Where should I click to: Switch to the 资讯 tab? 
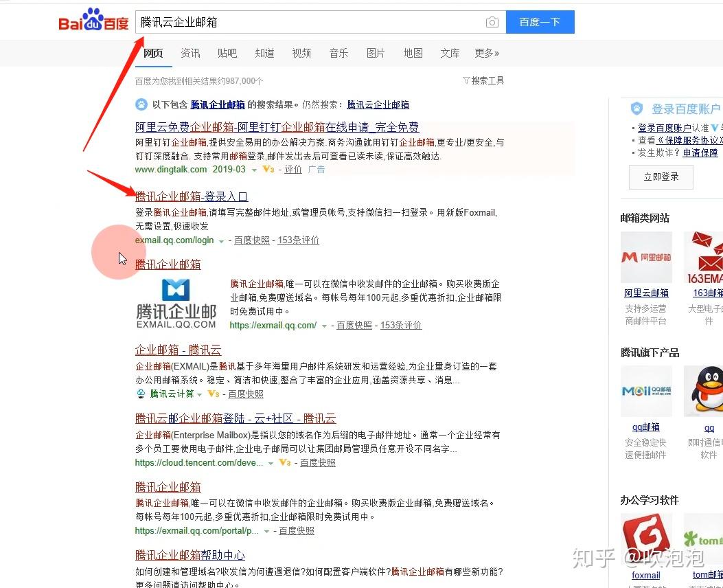click(190, 53)
